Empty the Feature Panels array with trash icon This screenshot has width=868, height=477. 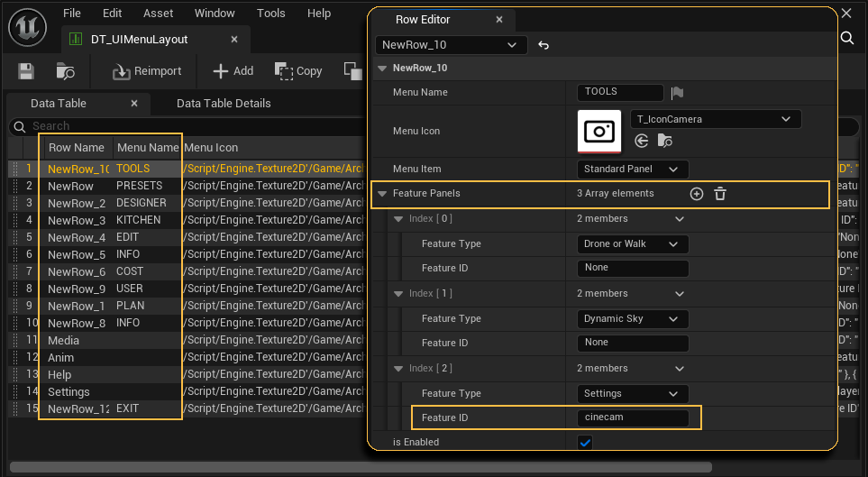tap(720, 194)
